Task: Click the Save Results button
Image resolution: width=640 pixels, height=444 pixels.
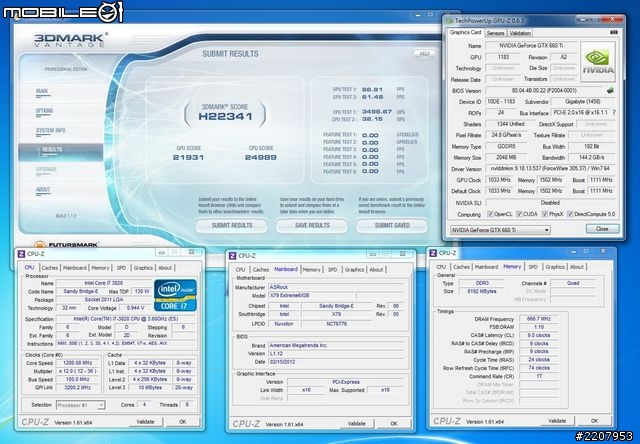Action: tap(312, 225)
